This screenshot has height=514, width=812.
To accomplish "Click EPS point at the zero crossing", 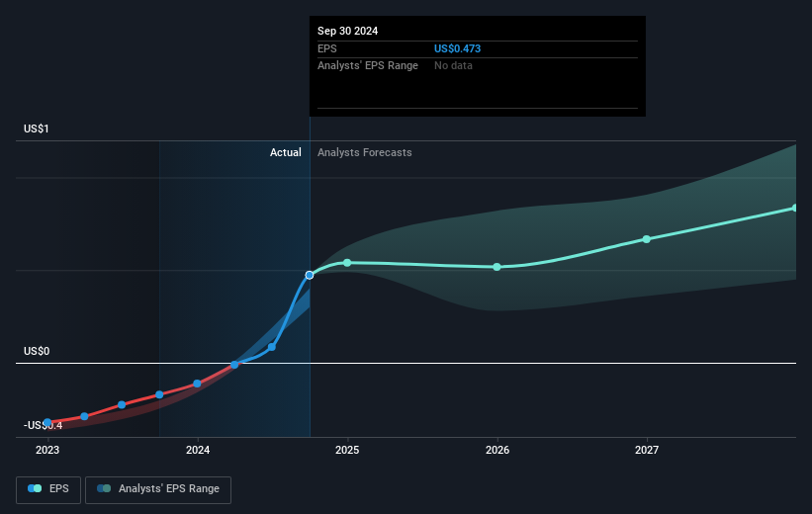I will [234, 365].
